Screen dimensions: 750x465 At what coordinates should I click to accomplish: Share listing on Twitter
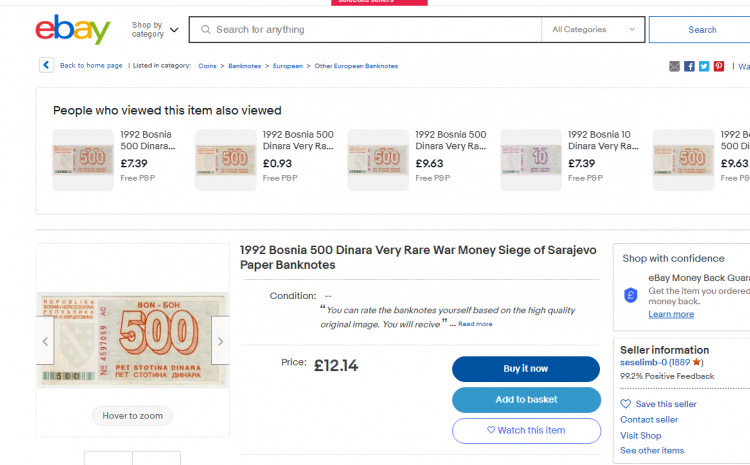click(x=704, y=66)
